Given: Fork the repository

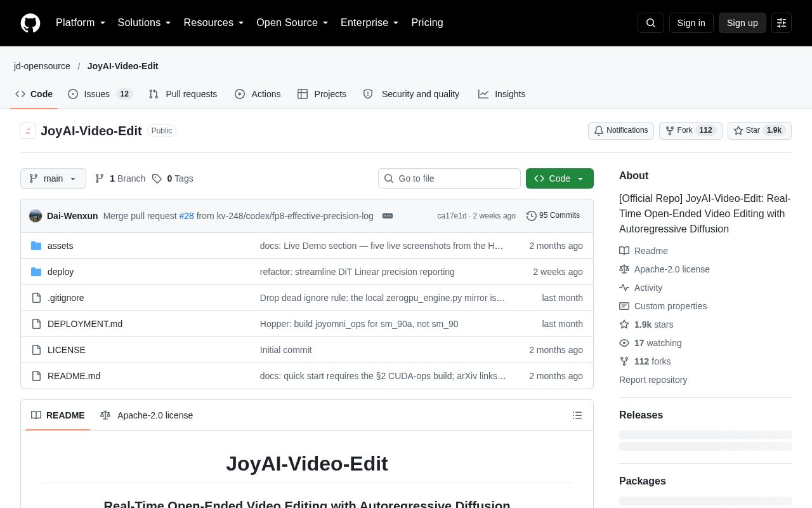Looking at the screenshot, I should [x=691, y=131].
